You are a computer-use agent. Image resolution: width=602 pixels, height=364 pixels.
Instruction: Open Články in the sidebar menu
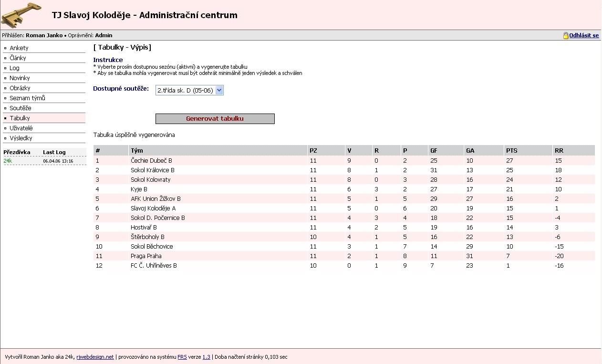[18, 58]
